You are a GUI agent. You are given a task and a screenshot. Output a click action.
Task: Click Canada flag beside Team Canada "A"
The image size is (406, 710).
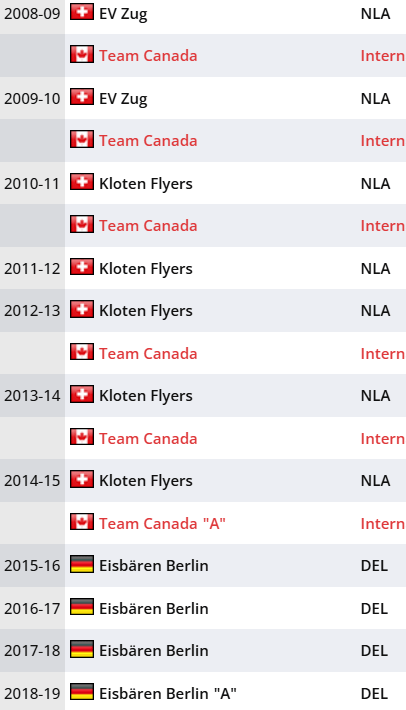[x=82, y=522]
